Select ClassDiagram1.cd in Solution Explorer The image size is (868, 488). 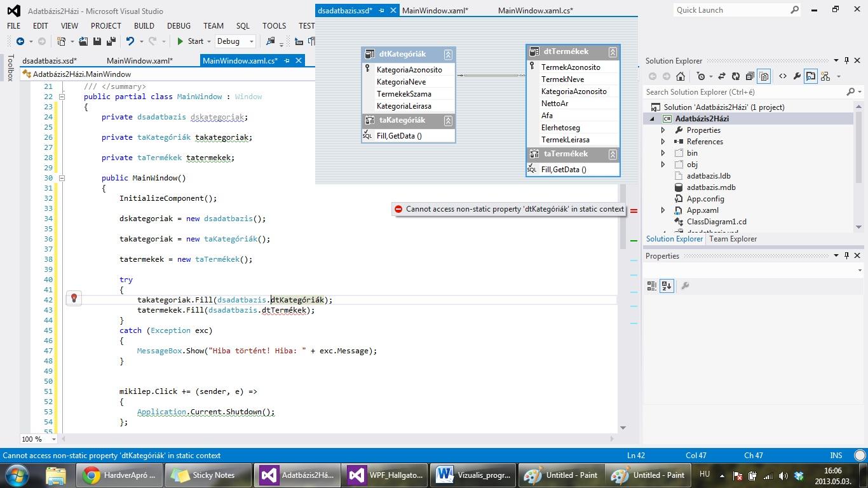click(717, 222)
